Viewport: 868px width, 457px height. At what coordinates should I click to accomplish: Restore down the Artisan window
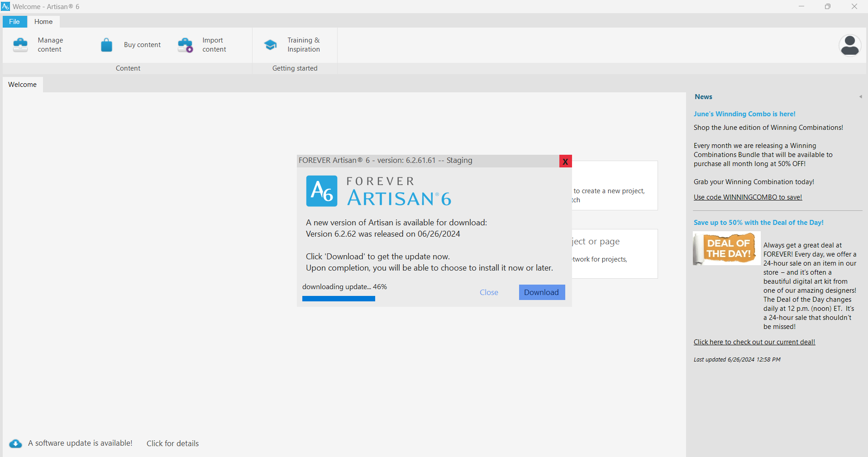pos(827,6)
